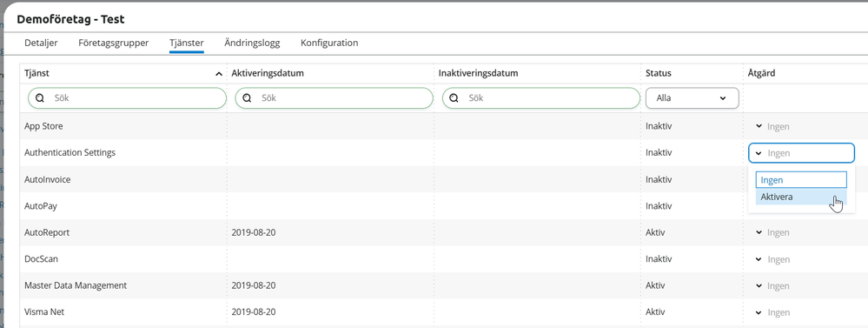Click the Inaktiveringsdatum search input field

tap(541, 98)
